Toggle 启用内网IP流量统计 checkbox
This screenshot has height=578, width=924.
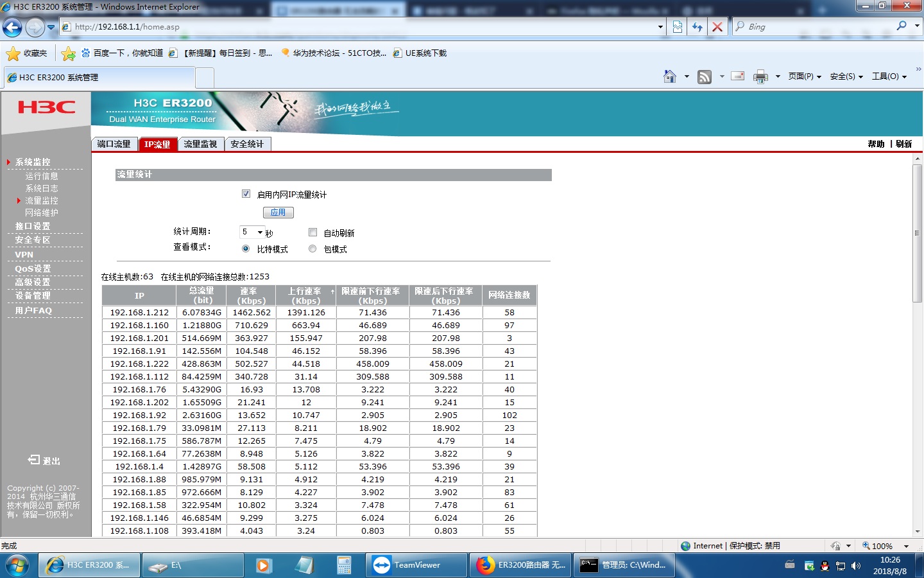(x=246, y=194)
